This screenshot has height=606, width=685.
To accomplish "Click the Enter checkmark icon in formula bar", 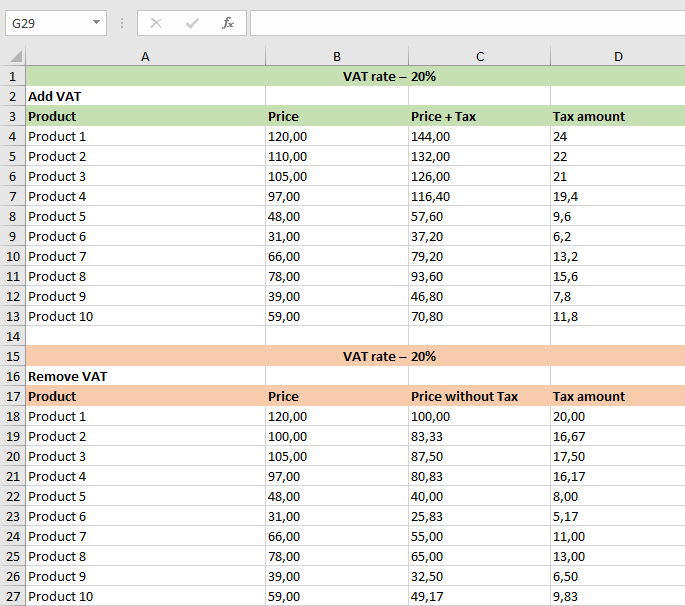I will [x=192, y=23].
